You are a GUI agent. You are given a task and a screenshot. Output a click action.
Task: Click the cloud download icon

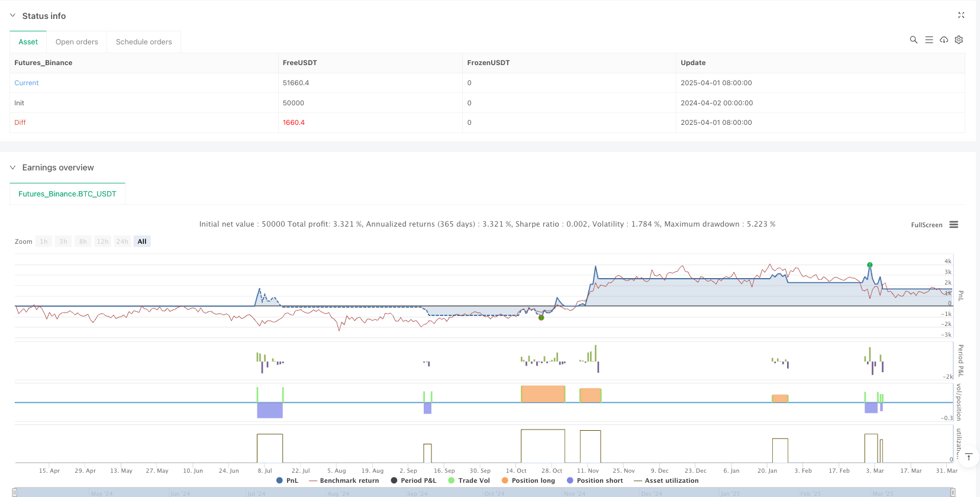tap(944, 40)
